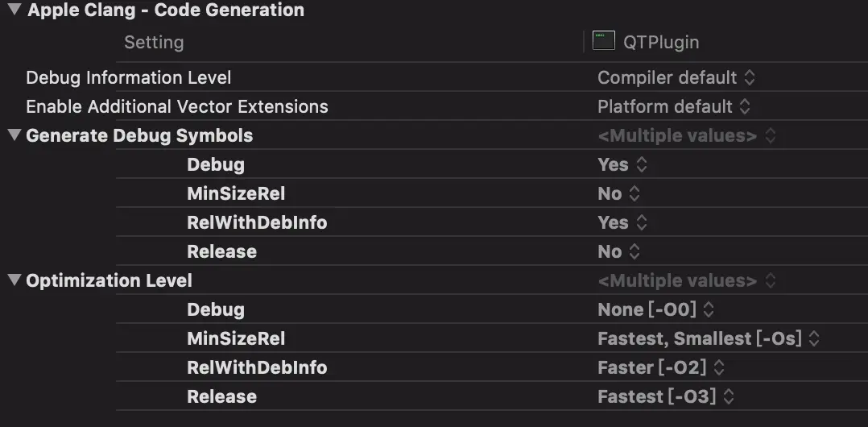This screenshot has height=427, width=868.
Task: Collapse the Optimization Level setting
Action: pos(15,280)
